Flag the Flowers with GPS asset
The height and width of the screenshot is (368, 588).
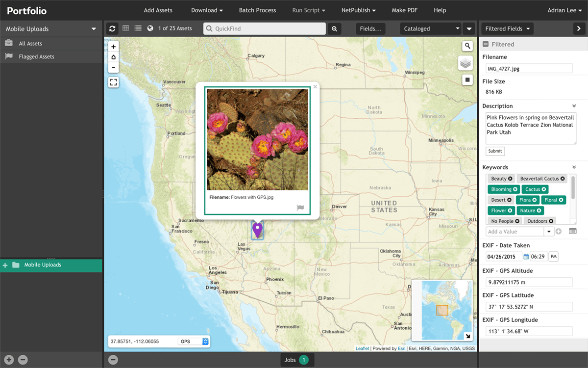click(x=300, y=208)
